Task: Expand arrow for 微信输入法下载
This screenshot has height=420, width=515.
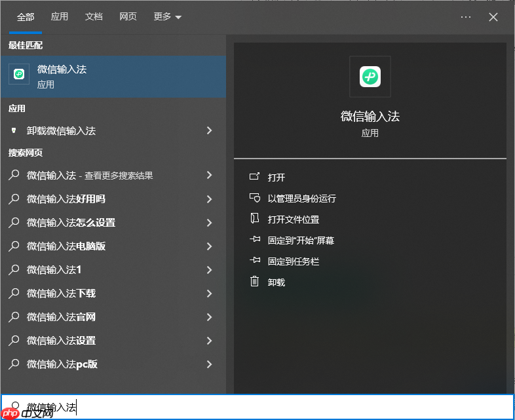Action: click(210, 294)
